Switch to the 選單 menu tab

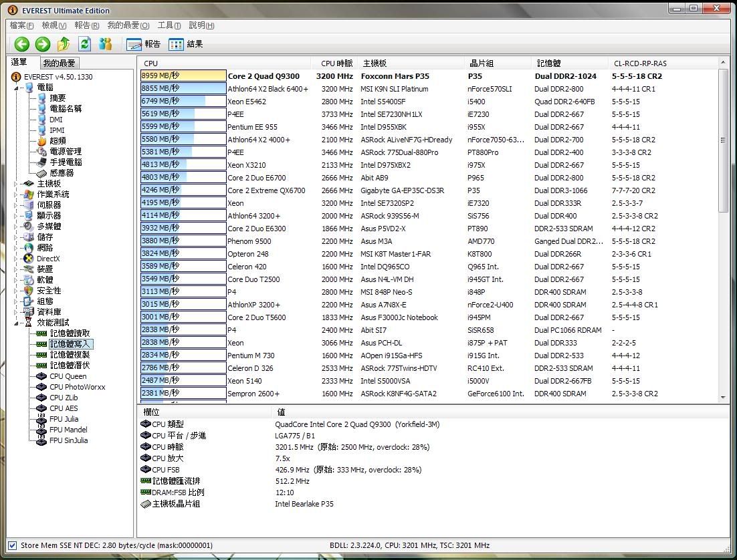(20, 62)
